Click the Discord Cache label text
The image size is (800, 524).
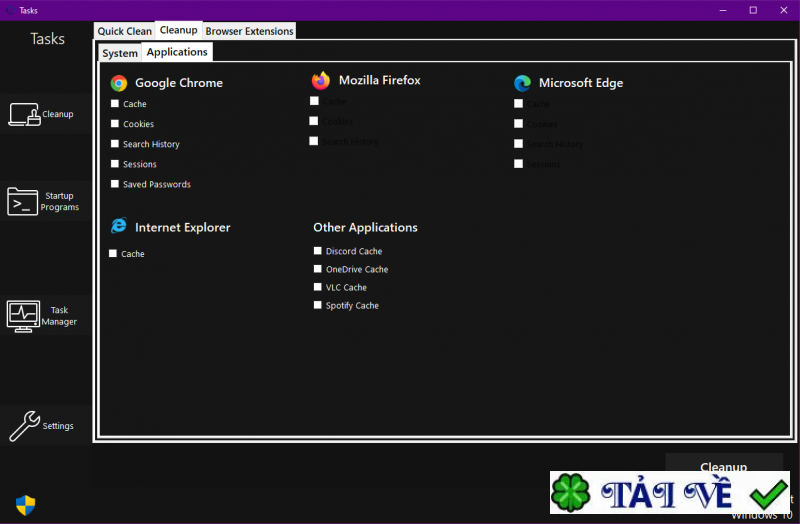coord(354,251)
